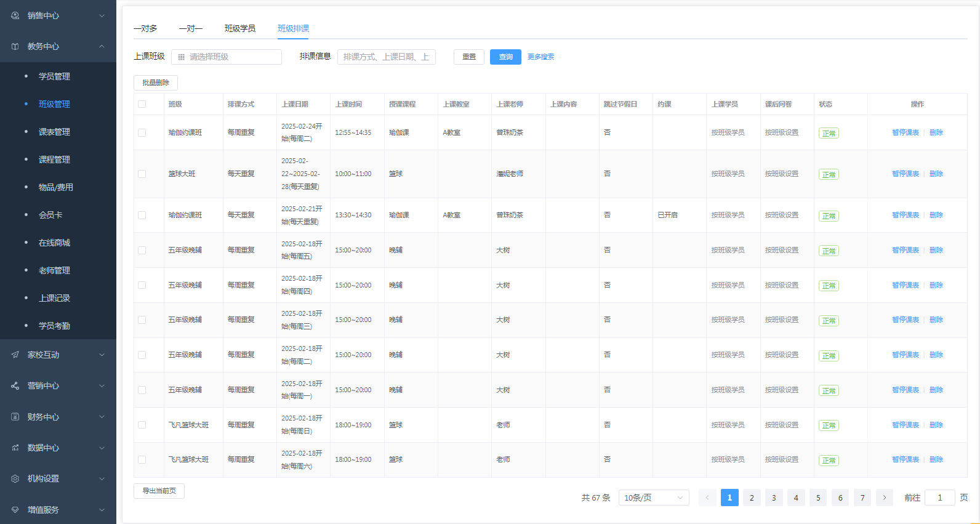Check the 五年级晚辅 每周二 row checkbox
Viewport: 980px width, 524px height.
click(142, 355)
